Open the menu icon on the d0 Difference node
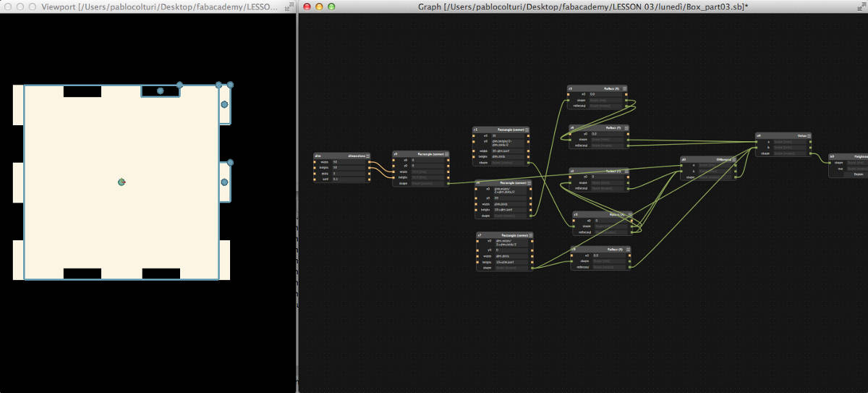868x393 pixels. point(734,159)
